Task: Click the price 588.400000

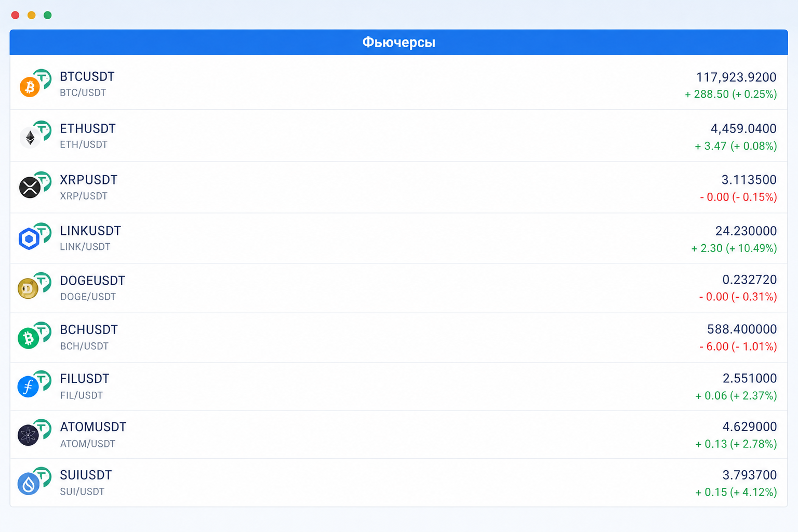Action: (742, 329)
